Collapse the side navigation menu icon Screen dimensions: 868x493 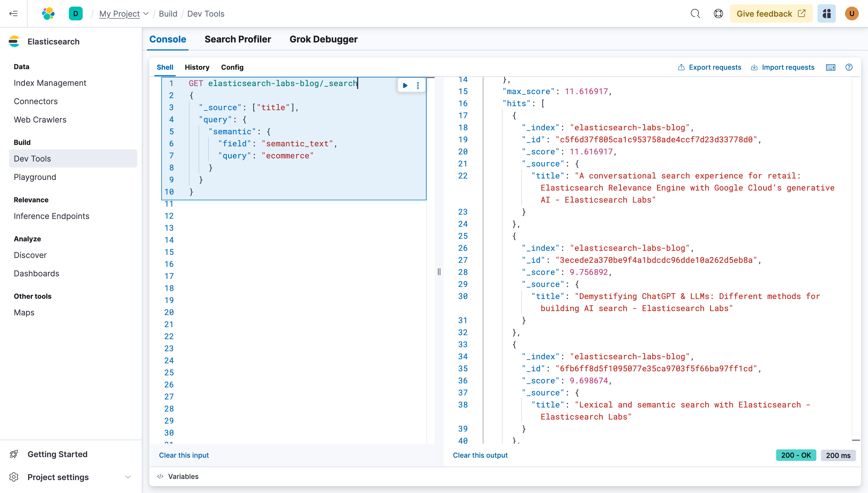13,13
